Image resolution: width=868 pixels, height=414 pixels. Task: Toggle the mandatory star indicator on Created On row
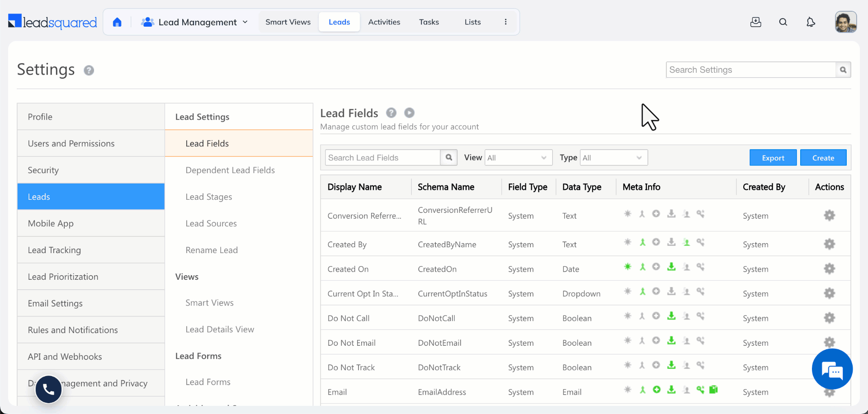[x=627, y=267]
